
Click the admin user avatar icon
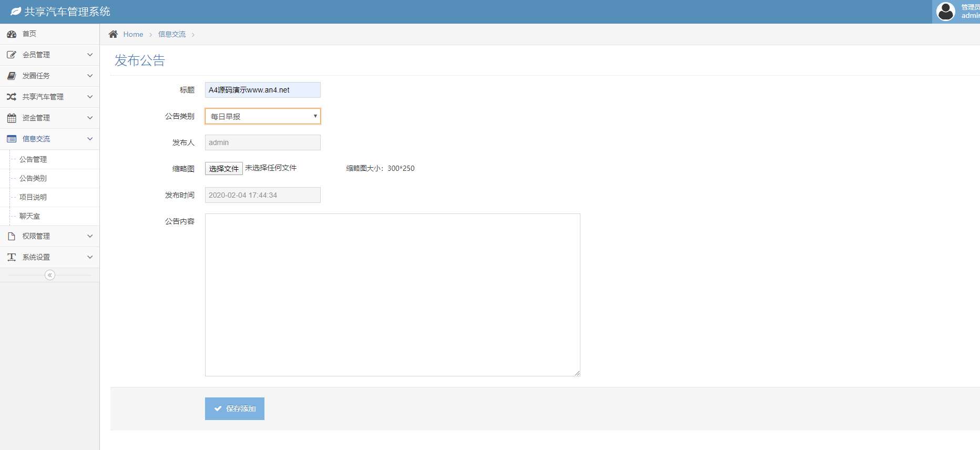(x=945, y=12)
